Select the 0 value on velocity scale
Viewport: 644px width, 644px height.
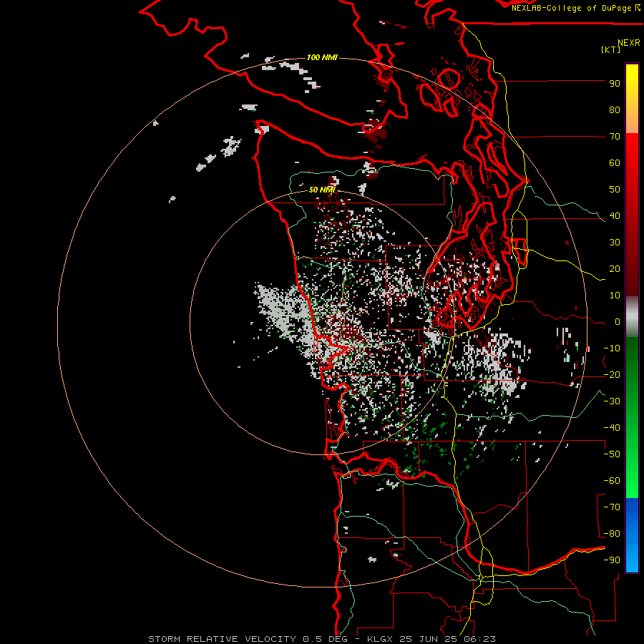pyautogui.click(x=618, y=322)
